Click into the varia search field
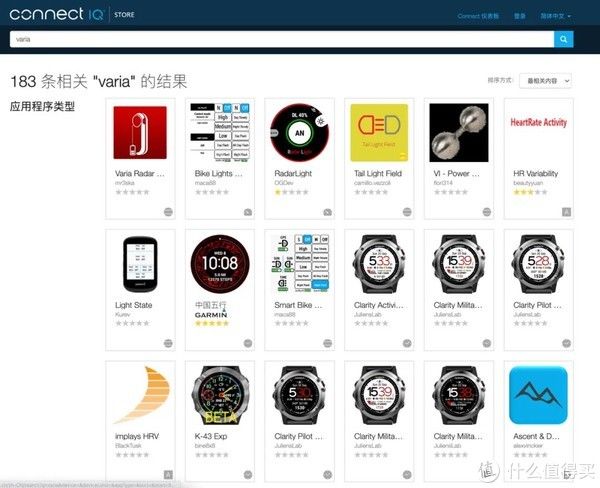Image resolution: width=600 pixels, height=488 pixels. (282, 39)
